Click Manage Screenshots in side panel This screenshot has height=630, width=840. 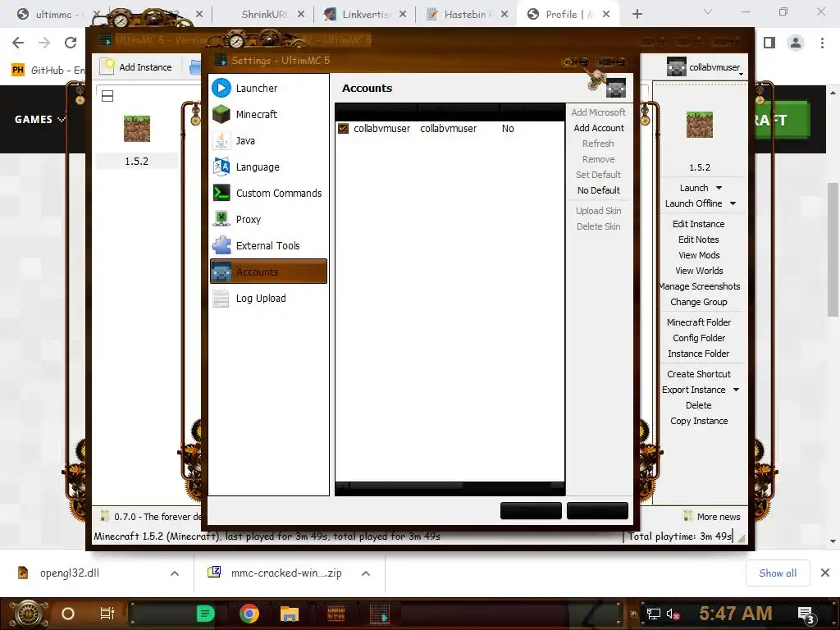[700, 286]
